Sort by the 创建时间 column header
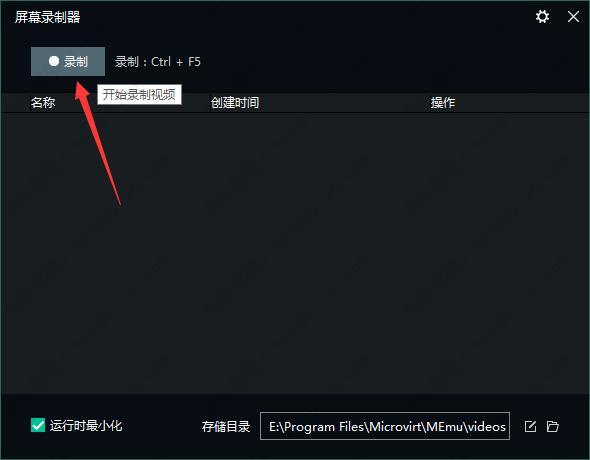 [235, 102]
